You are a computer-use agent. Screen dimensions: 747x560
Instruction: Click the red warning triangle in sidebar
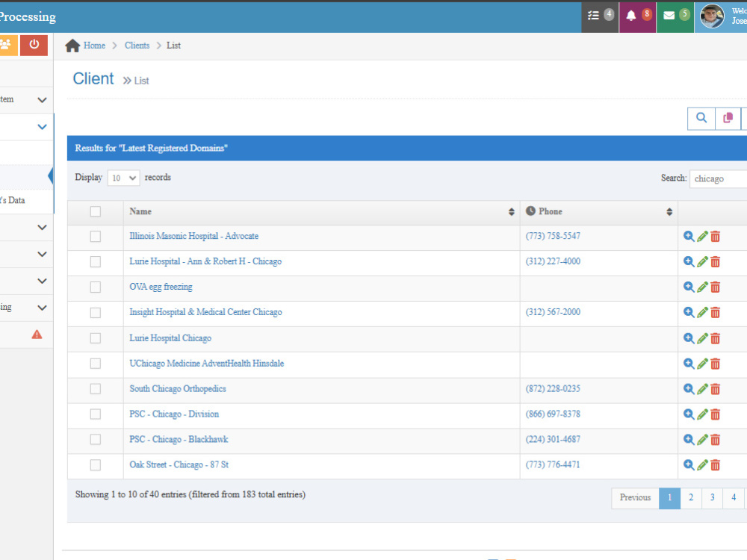tap(37, 335)
